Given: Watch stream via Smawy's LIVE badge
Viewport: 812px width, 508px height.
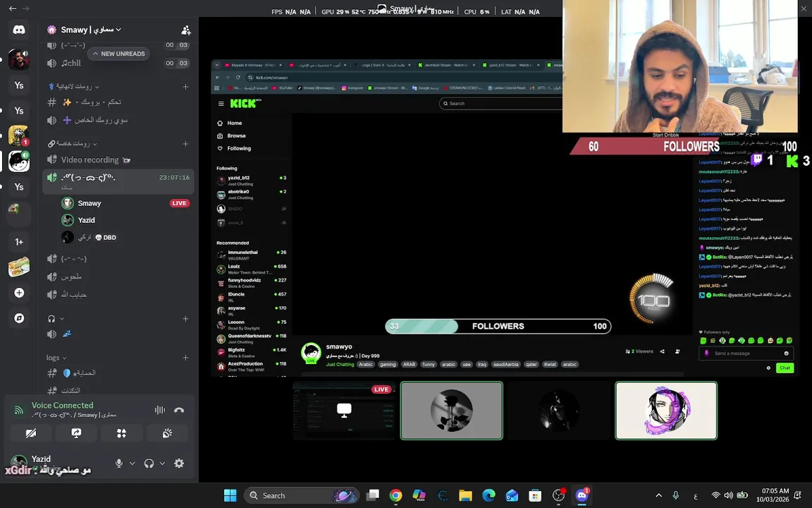Looking at the screenshot, I should tap(179, 203).
